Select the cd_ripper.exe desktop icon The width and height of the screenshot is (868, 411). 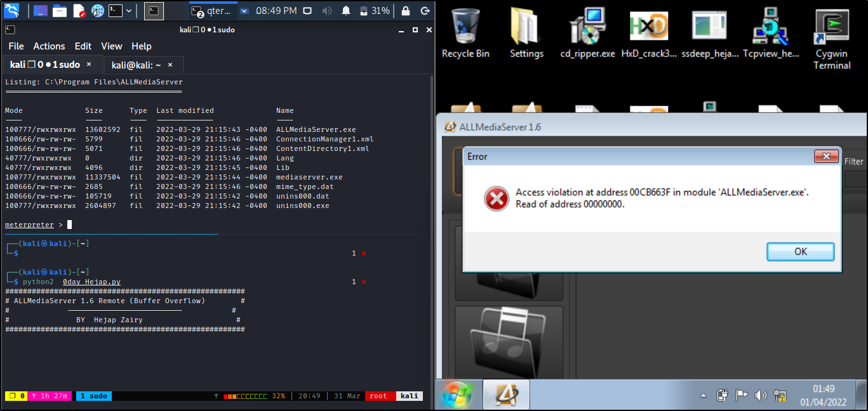(587, 33)
